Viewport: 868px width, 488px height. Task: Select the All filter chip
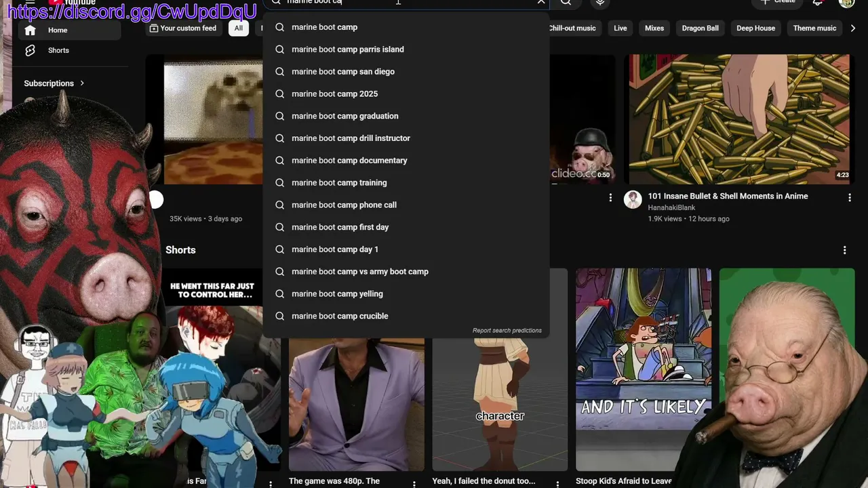239,28
